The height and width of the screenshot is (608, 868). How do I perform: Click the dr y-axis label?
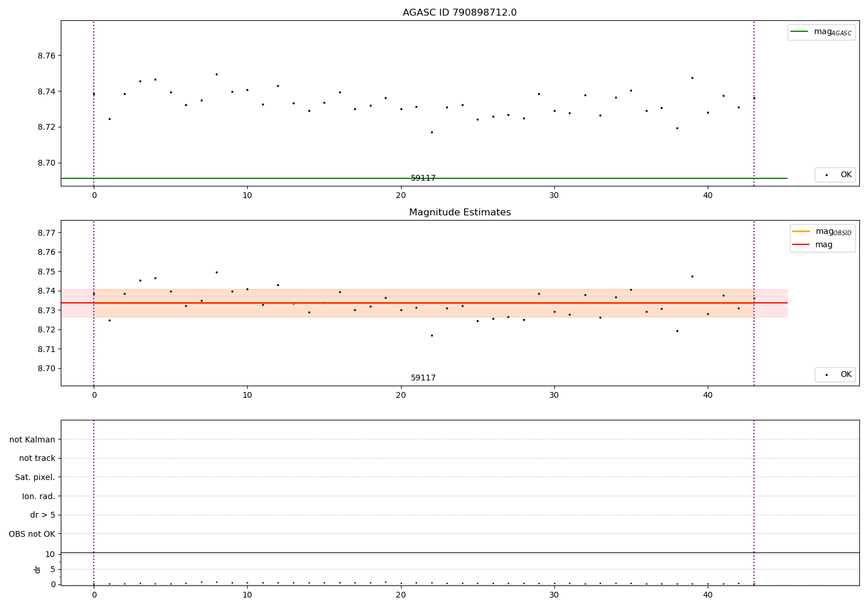coord(38,569)
